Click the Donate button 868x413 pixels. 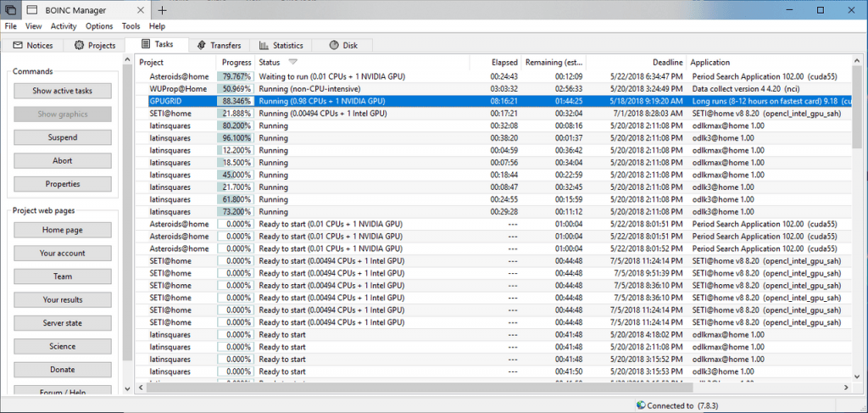click(63, 369)
